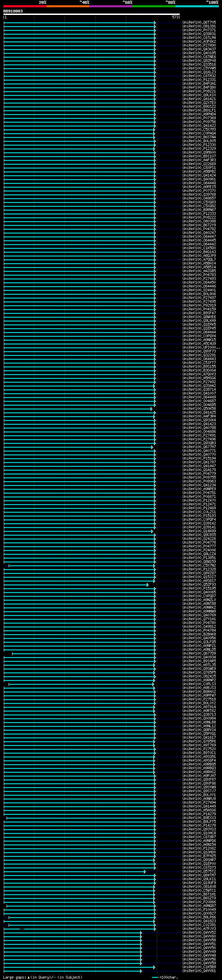This screenshot has height=980, width=222.
Task: Select the UniRef100_Q1KLZ3 hit label
Action: coord(199,72)
